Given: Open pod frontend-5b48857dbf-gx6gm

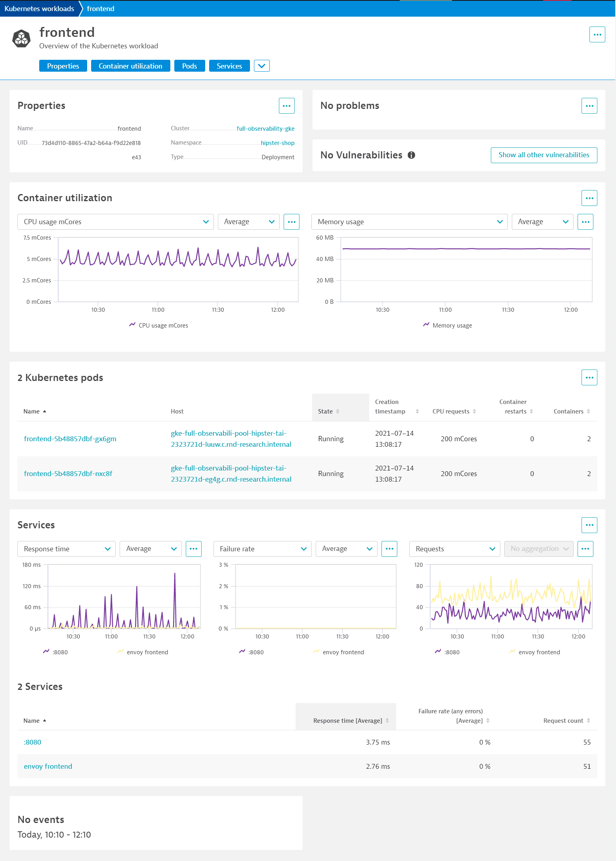Looking at the screenshot, I should tap(70, 439).
